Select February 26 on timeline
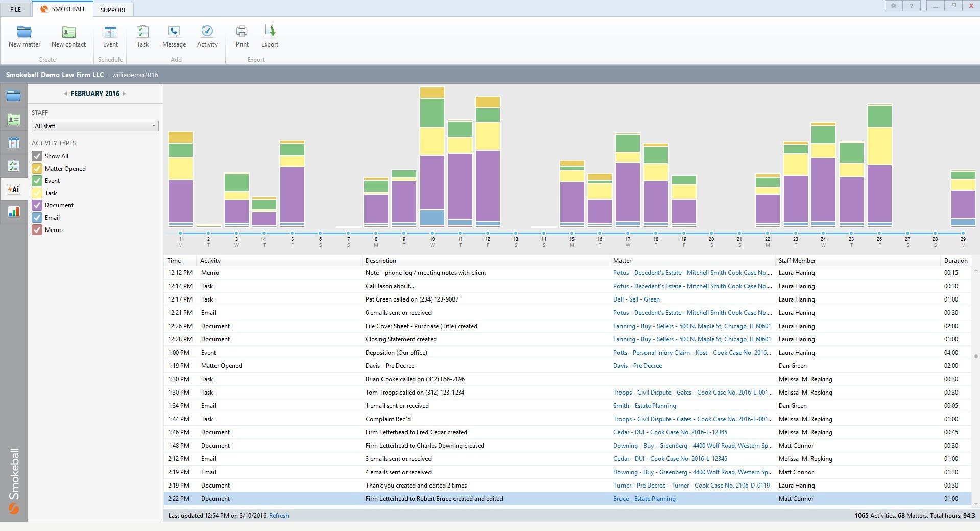 coord(879,233)
